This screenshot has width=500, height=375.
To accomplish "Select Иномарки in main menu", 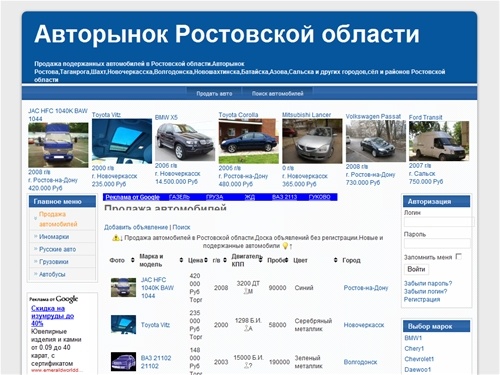I will [x=54, y=237].
